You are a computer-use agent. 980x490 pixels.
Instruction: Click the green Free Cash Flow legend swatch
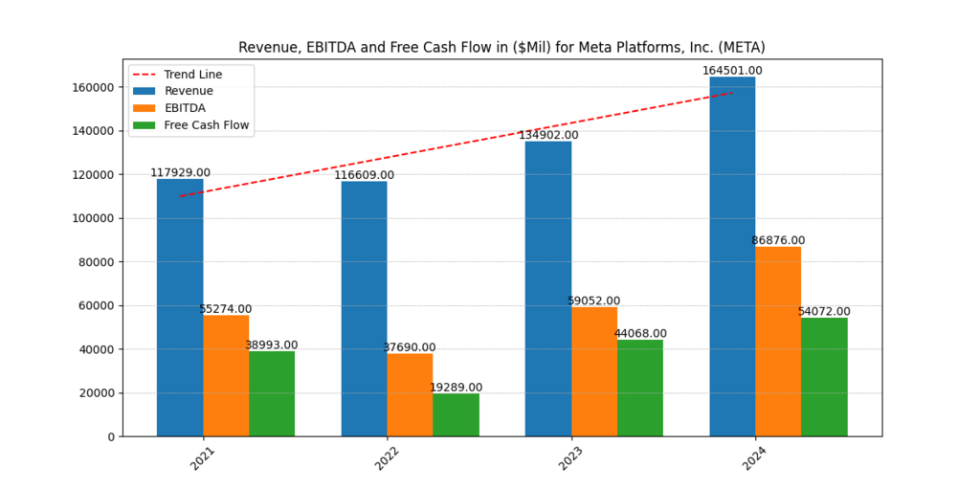click(x=145, y=125)
